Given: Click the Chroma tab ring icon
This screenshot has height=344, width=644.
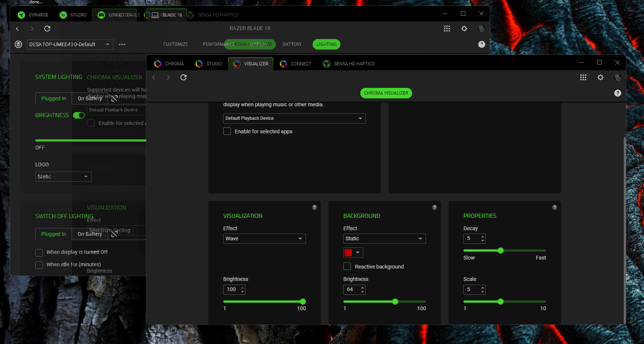Looking at the screenshot, I should 158,64.
